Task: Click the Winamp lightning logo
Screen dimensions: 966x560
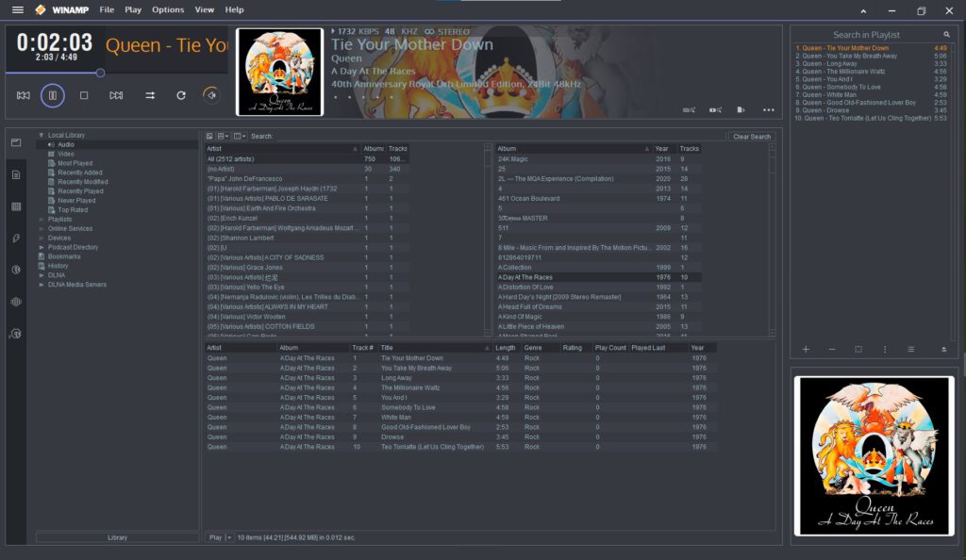Action: tap(41, 9)
